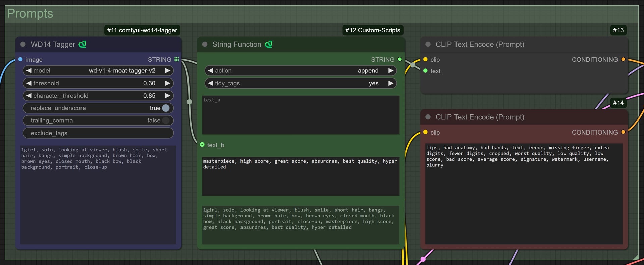Click the text_b input port

(202, 145)
